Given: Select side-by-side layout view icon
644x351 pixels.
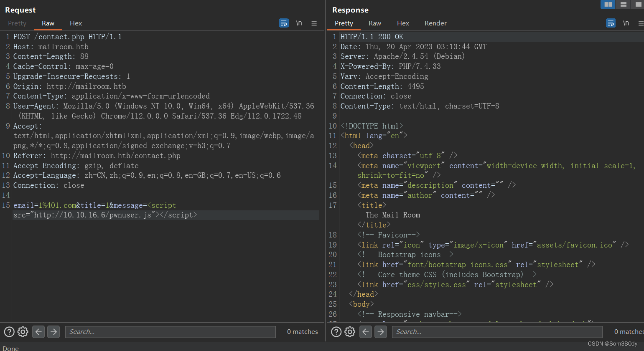Looking at the screenshot, I should click(608, 4).
